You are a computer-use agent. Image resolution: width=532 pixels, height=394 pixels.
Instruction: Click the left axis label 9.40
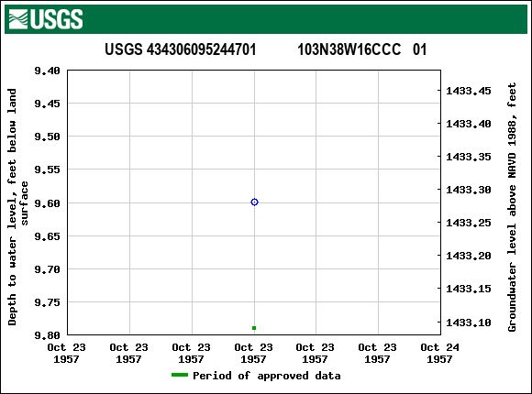47,71
